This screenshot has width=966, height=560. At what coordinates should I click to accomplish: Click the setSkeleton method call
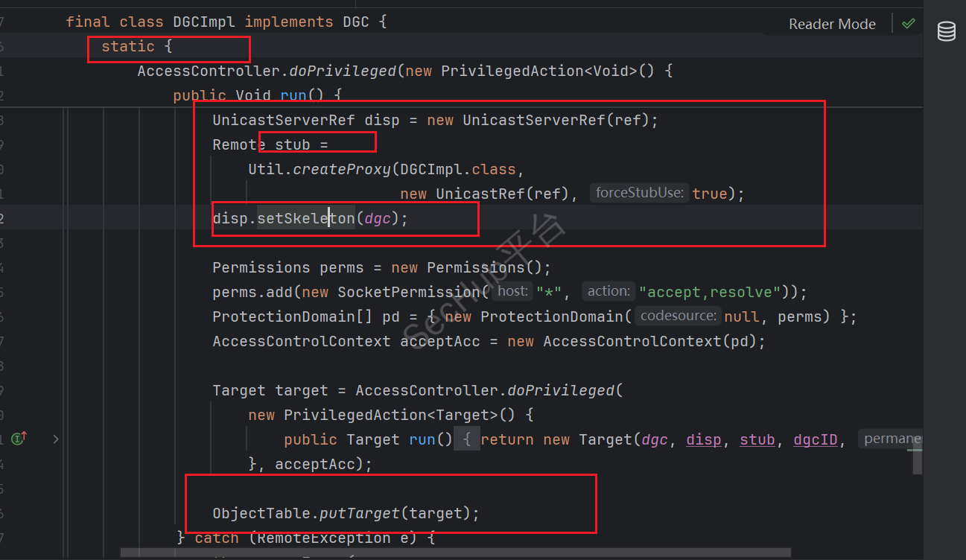[x=305, y=218]
